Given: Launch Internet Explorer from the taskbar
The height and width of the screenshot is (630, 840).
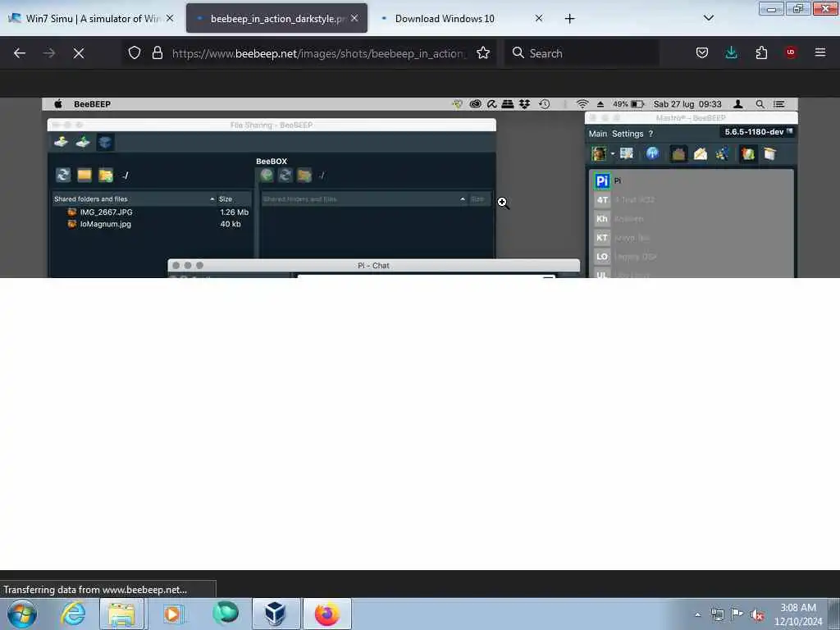Looking at the screenshot, I should [72, 614].
